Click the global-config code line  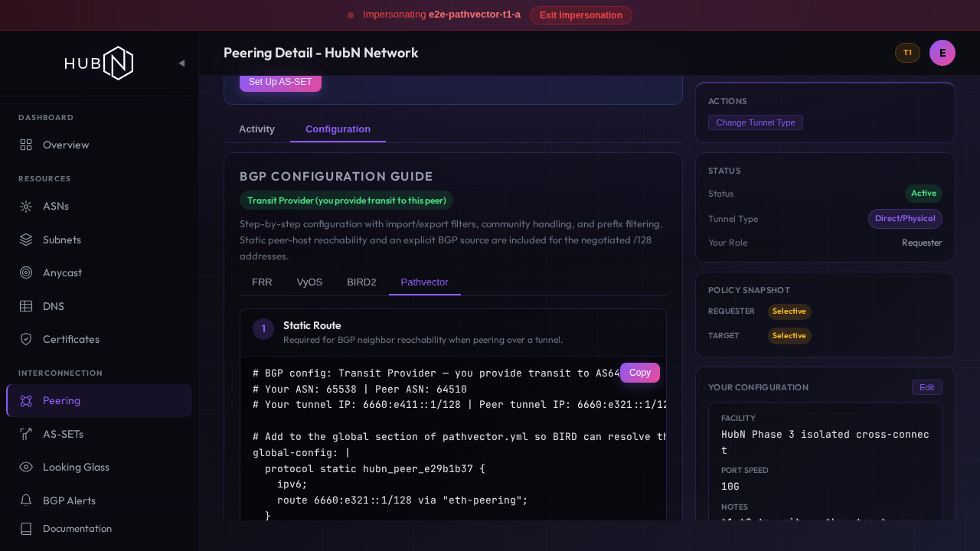pyautogui.click(x=302, y=452)
